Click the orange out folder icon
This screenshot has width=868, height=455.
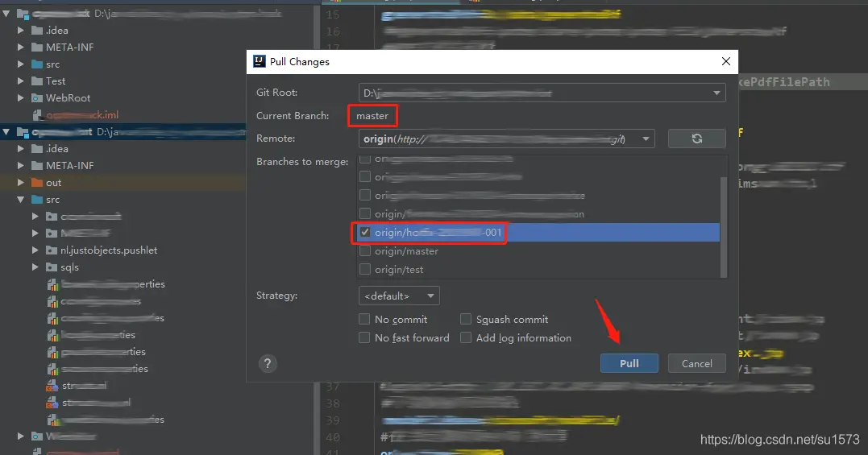[37, 183]
